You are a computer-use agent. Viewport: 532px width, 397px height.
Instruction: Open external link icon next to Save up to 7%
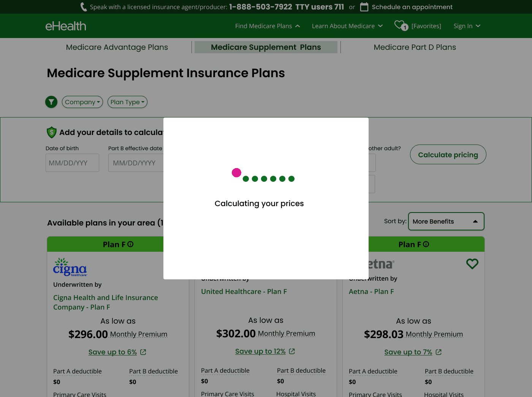(439, 352)
